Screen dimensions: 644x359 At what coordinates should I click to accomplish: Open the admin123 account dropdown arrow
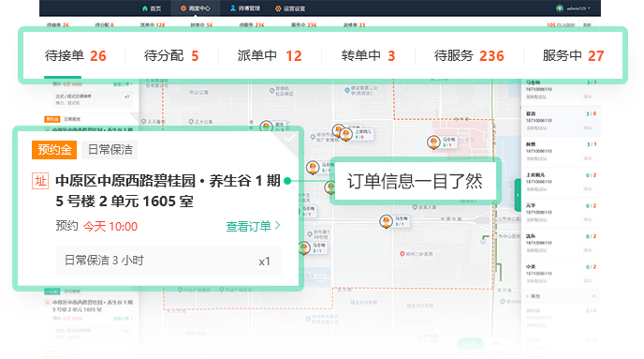coord(589,8)
